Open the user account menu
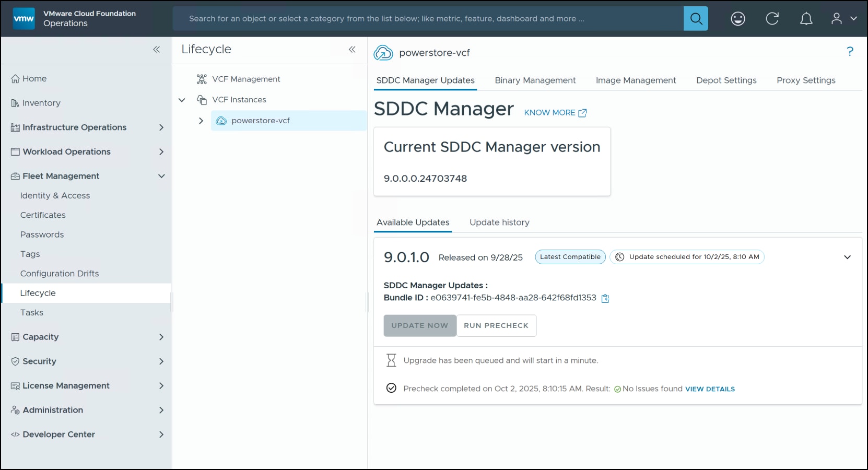868x470 pixels. [843, 19]
